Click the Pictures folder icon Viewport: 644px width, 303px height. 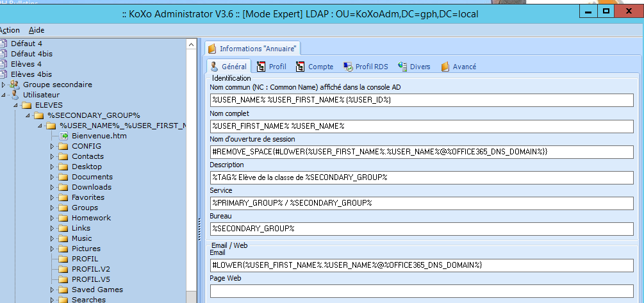pos(63,249)
